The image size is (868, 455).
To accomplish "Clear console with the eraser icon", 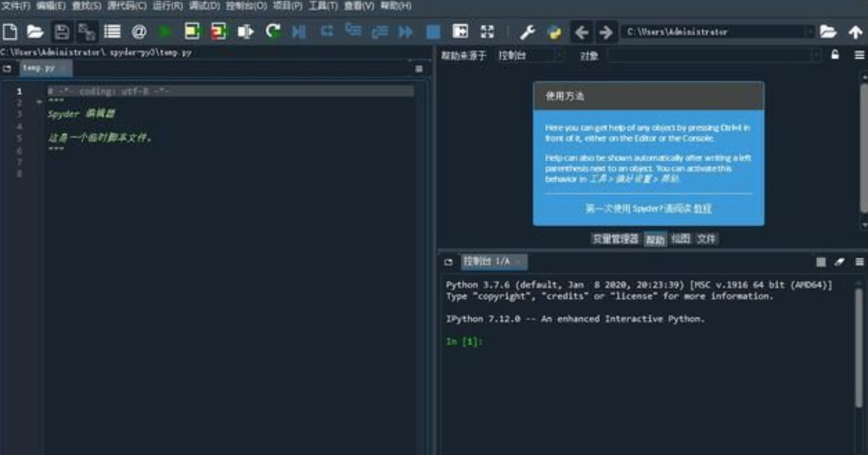I will pyautogui.click(x=840, y=262).
